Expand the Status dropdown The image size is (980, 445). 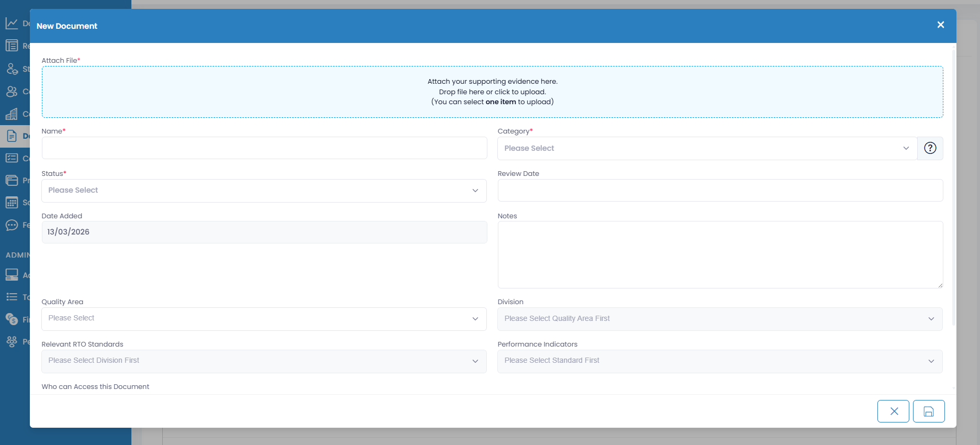[x=264, y=191]
